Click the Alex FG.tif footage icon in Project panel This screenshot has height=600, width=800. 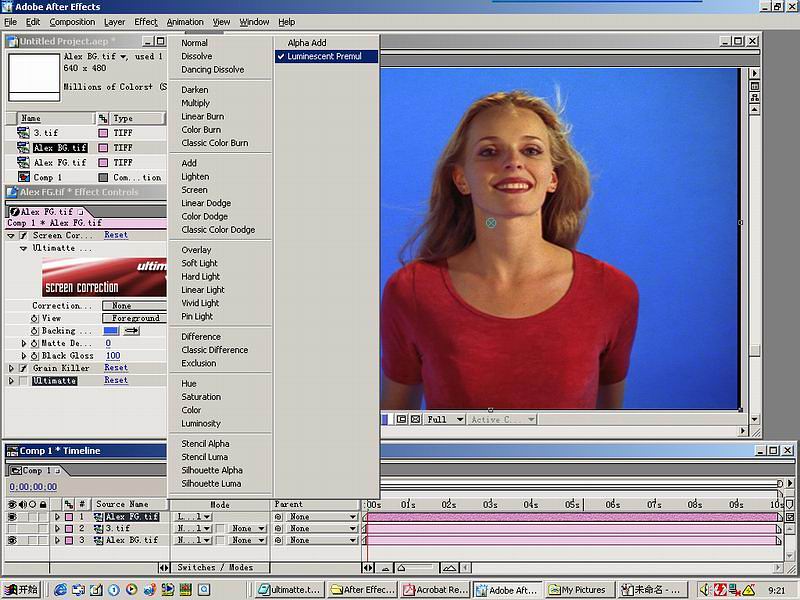23,162
